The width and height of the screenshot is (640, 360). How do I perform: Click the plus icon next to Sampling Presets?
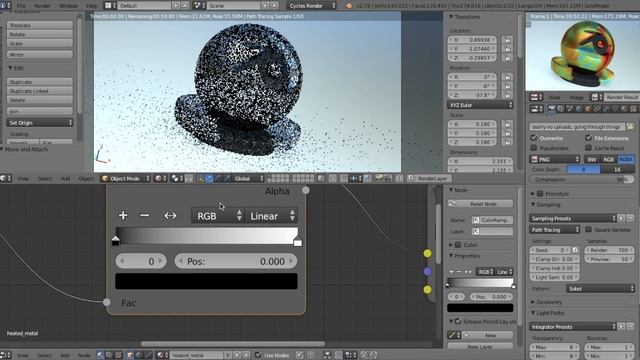click(621, 218)
